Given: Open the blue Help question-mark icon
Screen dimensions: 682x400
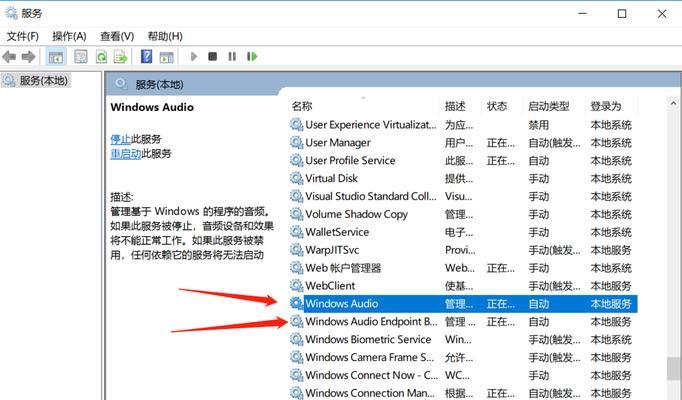Looking at the screenshot, I should [147, 57].
